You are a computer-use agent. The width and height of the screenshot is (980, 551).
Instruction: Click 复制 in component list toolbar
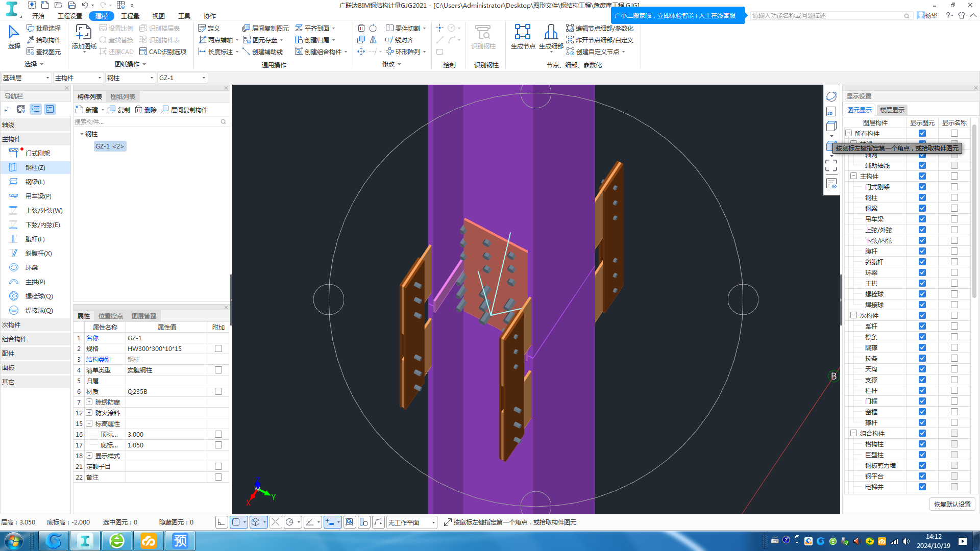pyautogui.click(x=119, y=110)
